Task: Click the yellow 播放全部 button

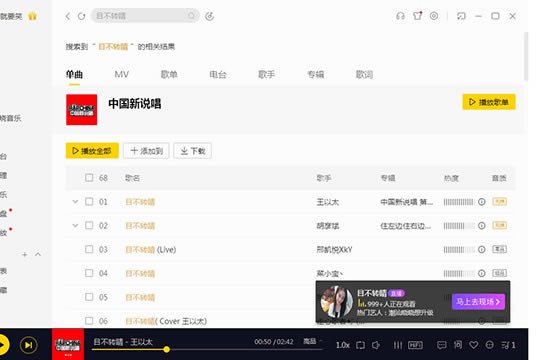Action: click(x=92, y=151)
